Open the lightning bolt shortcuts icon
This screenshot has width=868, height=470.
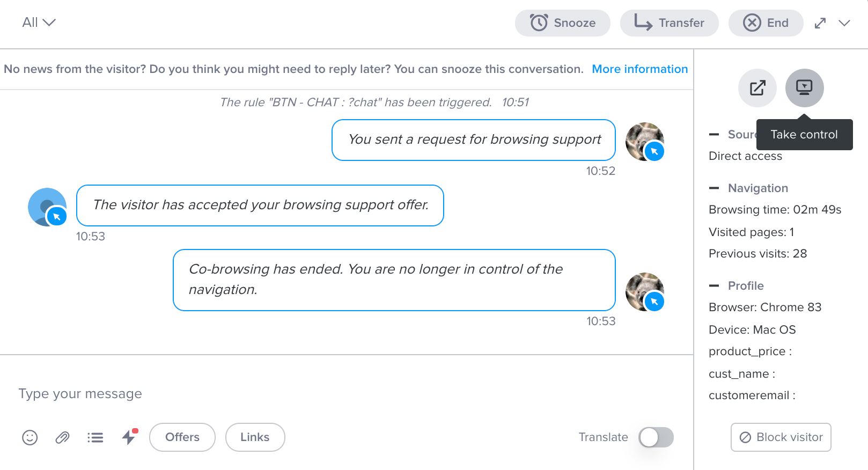(x=129, y=437)
